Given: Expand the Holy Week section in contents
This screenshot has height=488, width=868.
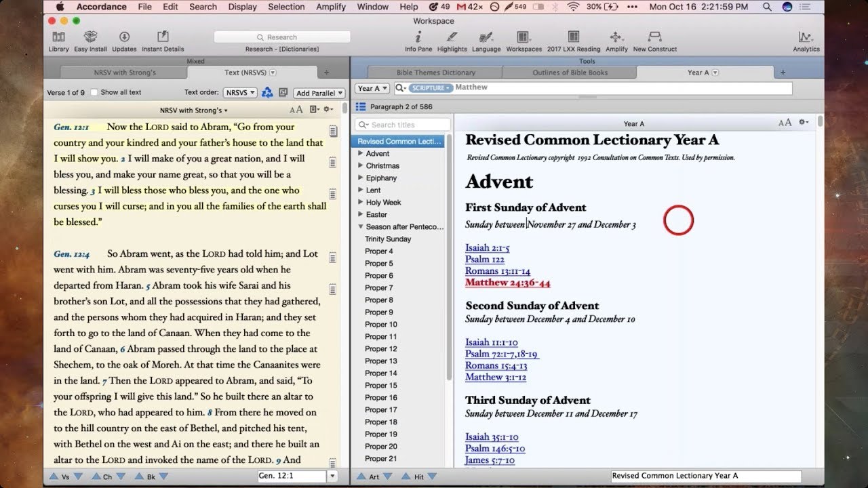Looking at the screenshot, I should tap(361, 203).
